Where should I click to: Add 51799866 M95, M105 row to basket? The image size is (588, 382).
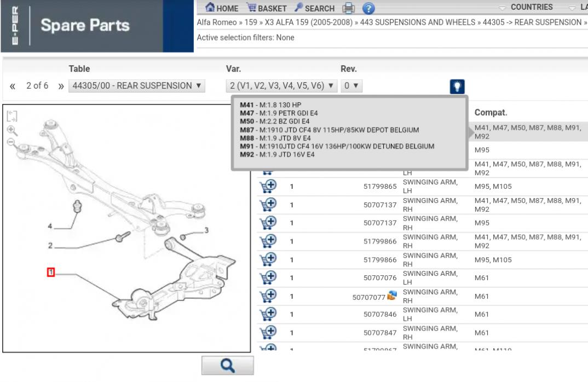point(268,259)
